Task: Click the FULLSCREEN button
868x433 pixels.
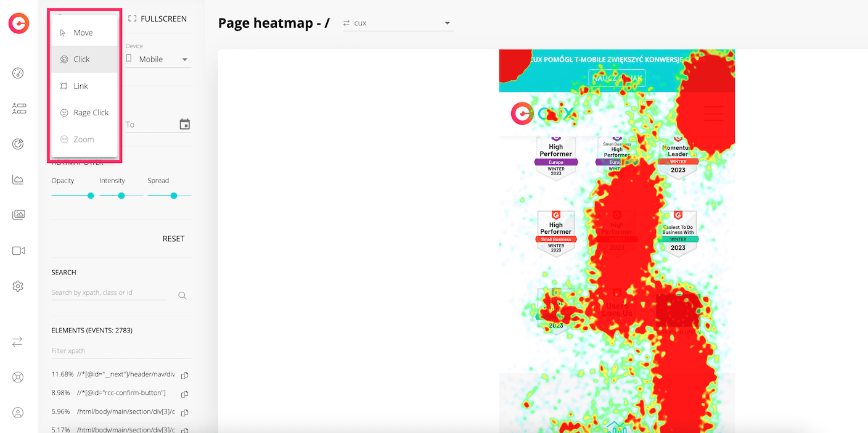Action: click(157, 19)
